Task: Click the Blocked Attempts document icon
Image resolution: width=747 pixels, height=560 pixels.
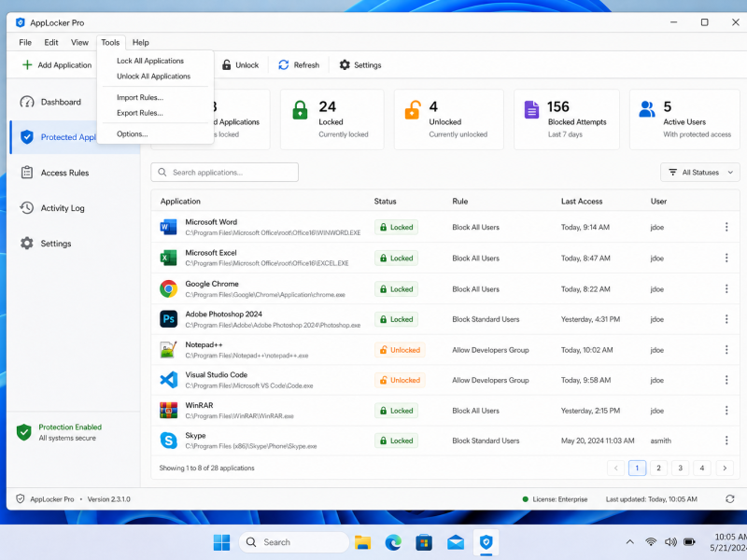Action: (531, 110)
